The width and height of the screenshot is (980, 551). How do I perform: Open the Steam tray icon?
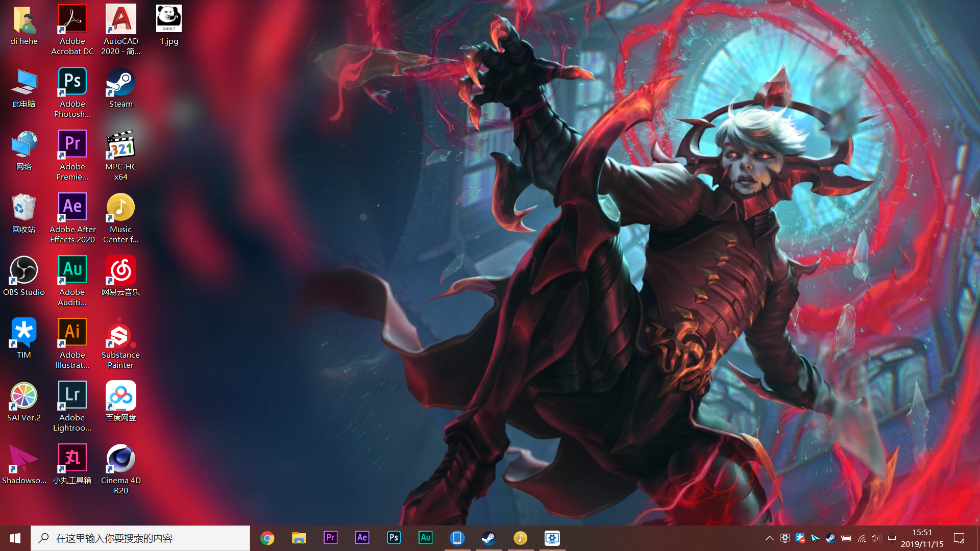click(x=830, y=538)
